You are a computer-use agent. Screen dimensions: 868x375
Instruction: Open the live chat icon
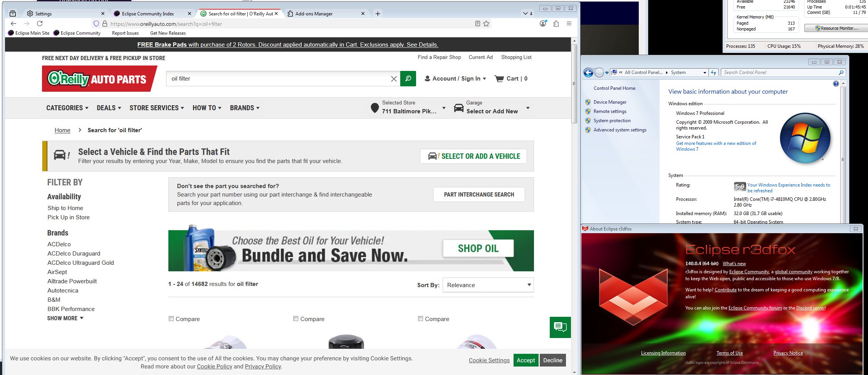560,327
